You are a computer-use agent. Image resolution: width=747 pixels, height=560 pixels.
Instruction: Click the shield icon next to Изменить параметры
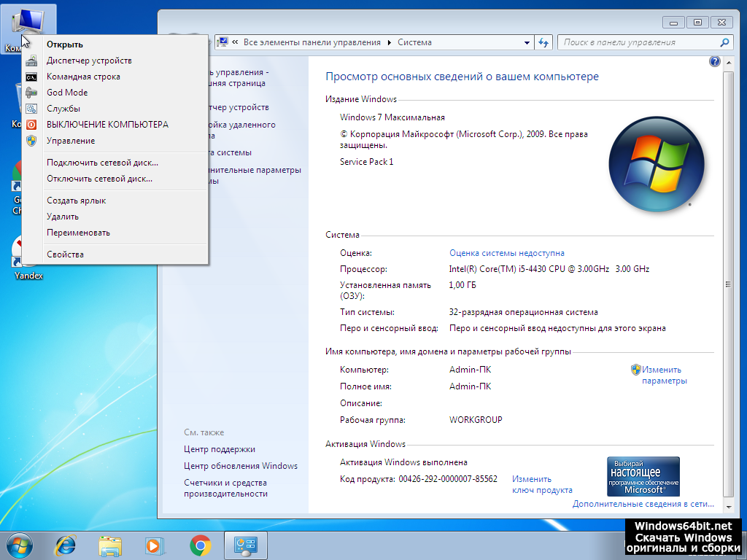click(635, 370)
